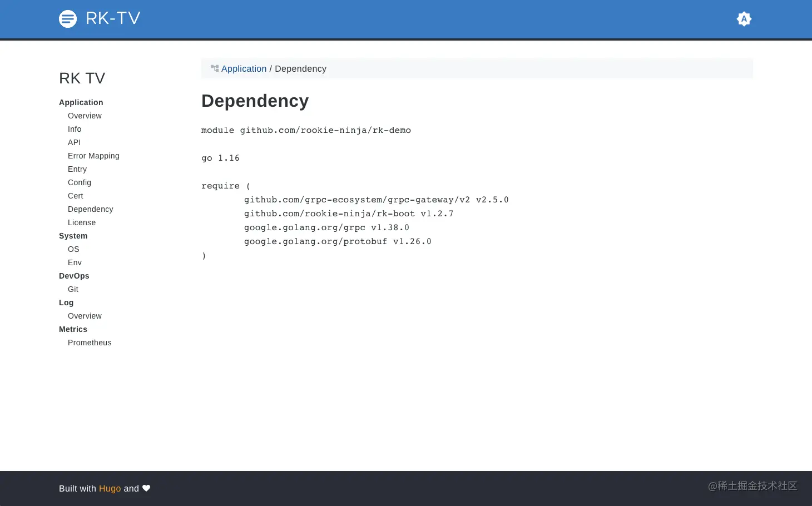Click the RK TV sidebar heading
The image size is (812, 506).
coord(82,78)
